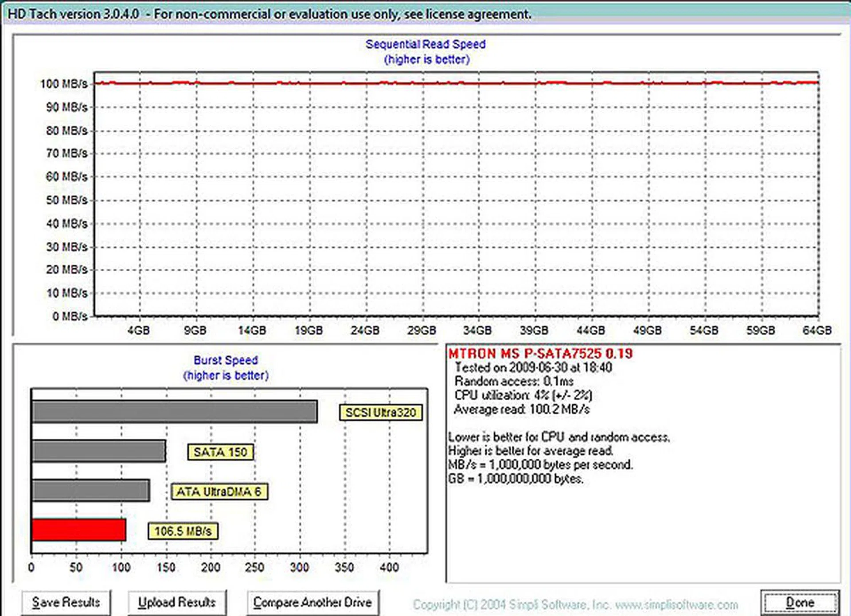Click the Sequential Read Speed chart title

(x=425, y=44)
